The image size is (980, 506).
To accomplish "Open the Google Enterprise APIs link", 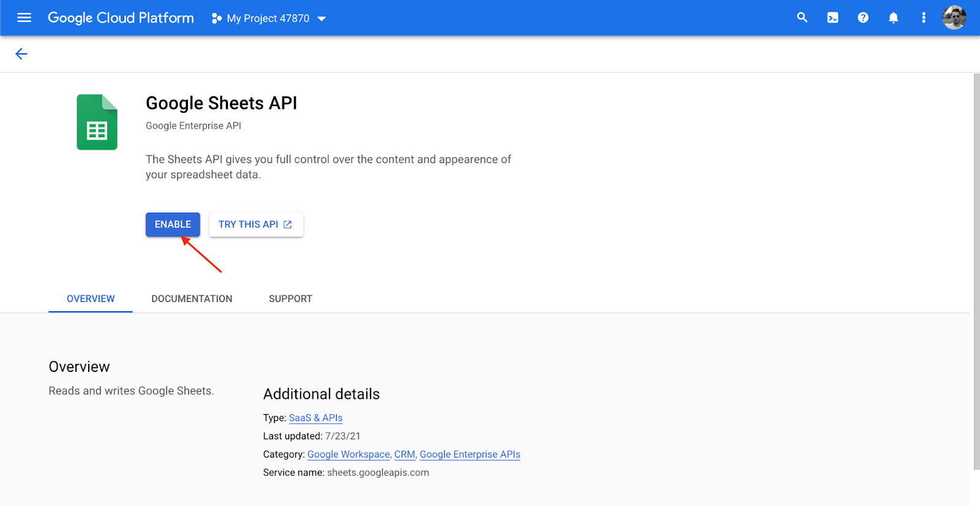I will 470,455.
